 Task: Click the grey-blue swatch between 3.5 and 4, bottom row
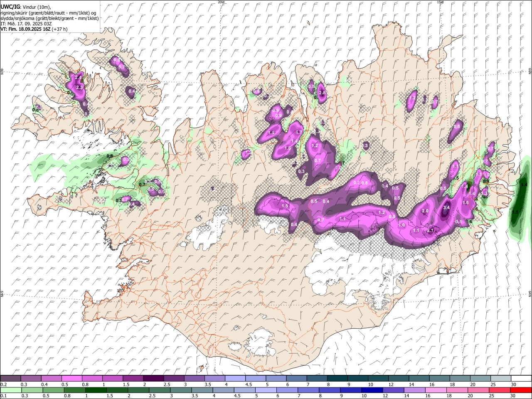202,390
